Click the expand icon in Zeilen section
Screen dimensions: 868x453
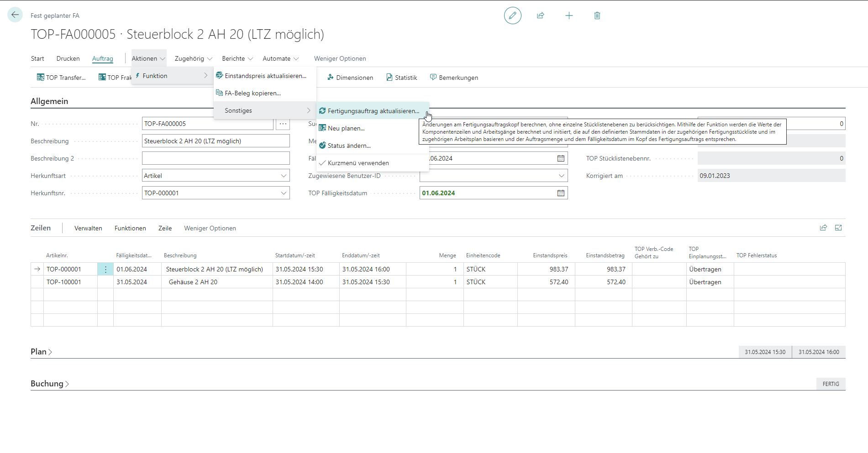[838, 228]
